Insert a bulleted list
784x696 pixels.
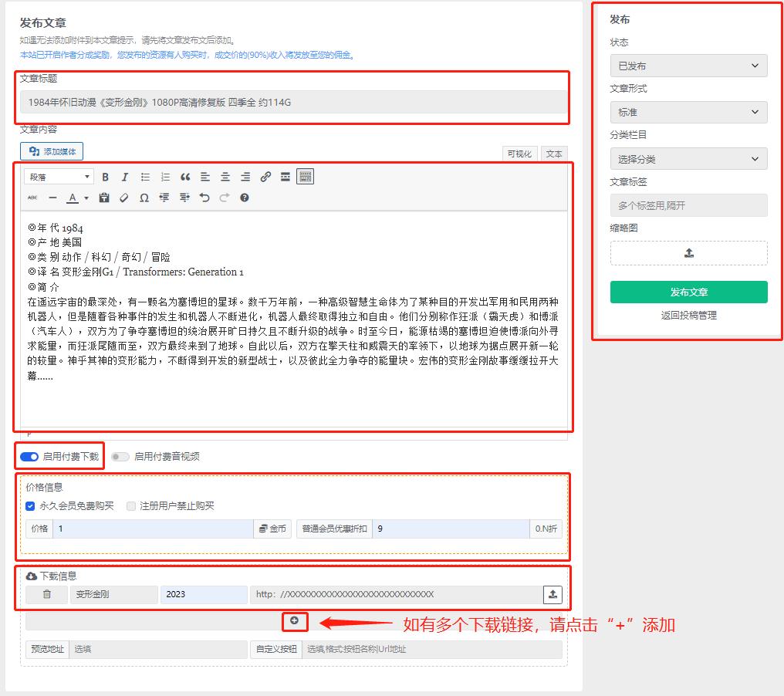(145, 177)
